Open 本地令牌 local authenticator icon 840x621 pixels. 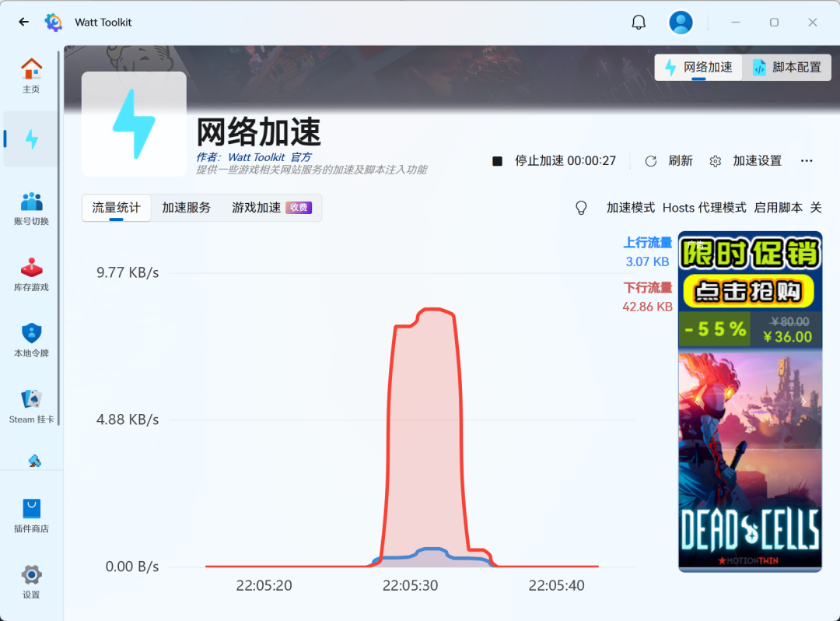pyautogui.click(x=31, y=341)
